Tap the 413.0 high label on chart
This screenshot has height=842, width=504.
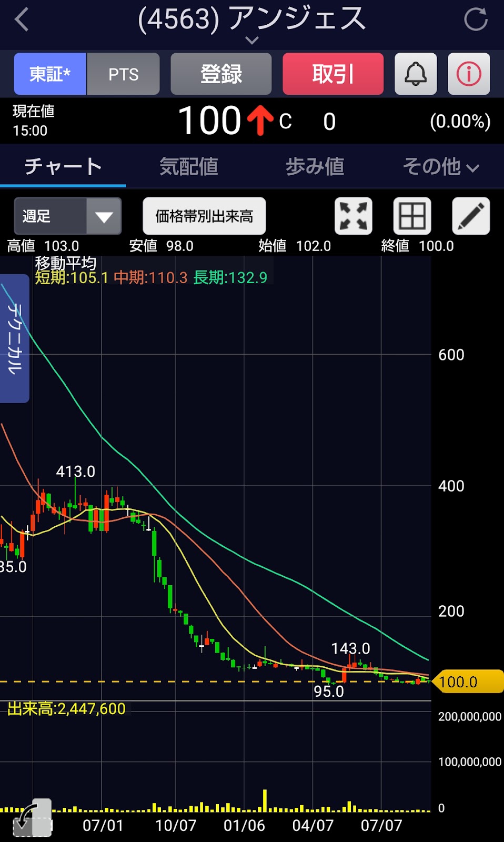coord(76,472)
